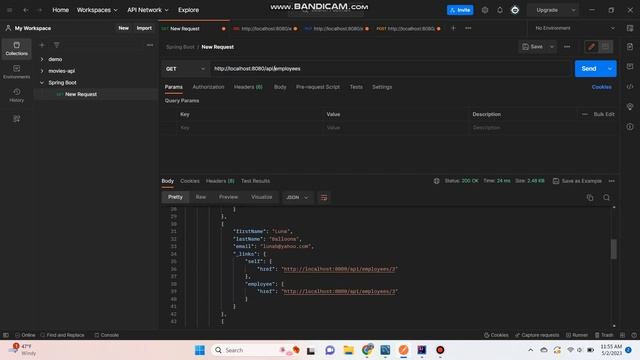Open the related requests lightbulb icon
This screenshot has height=360, width=640.
[x=630, y=107]
